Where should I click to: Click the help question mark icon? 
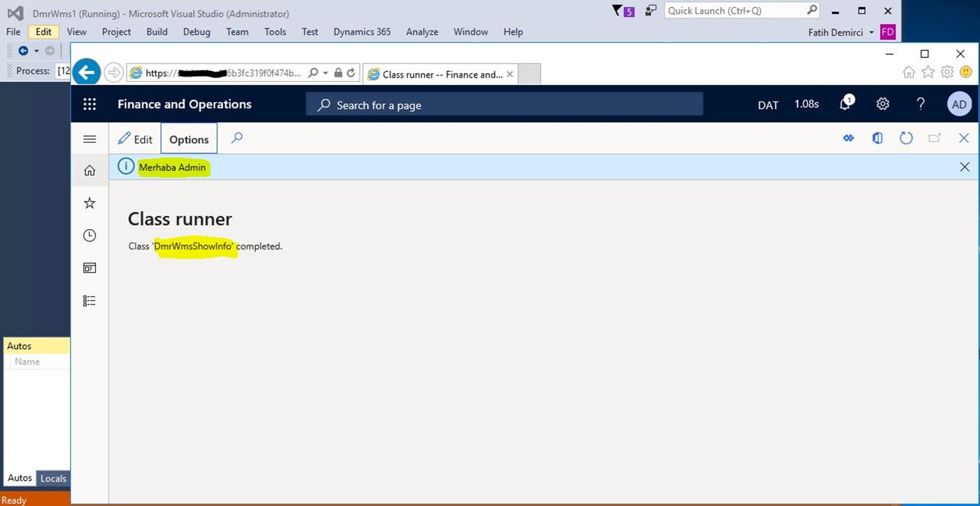tap(920, 104)
